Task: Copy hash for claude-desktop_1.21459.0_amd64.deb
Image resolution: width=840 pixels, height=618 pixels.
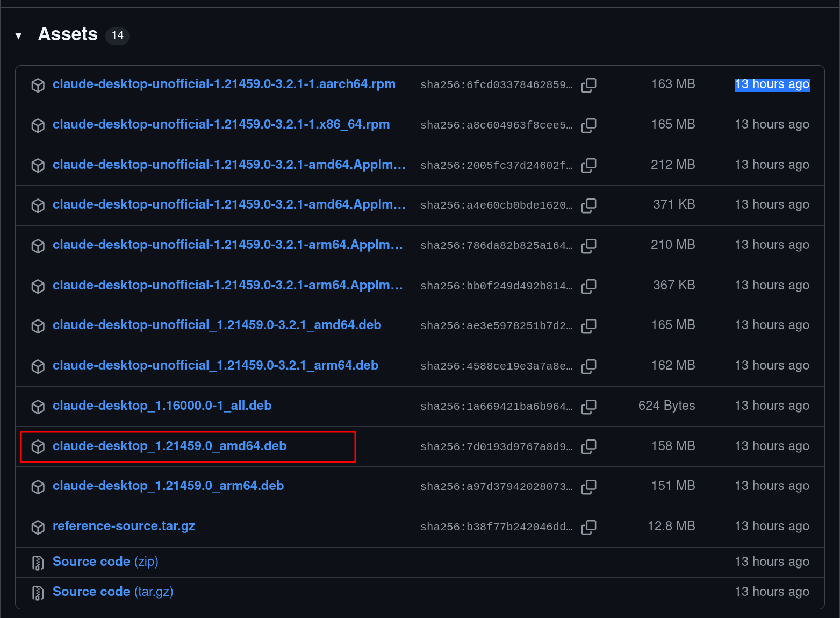Action: pyautogui.click(x=589, y=446)
